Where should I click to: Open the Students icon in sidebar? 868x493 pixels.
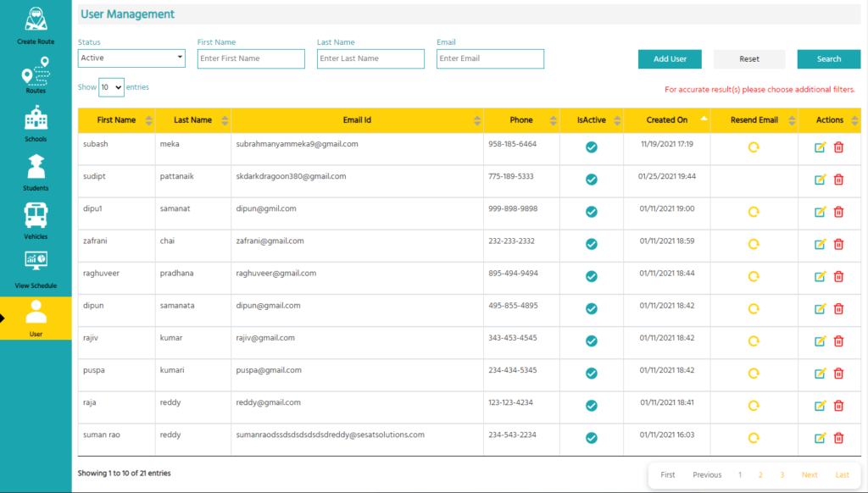36,167
